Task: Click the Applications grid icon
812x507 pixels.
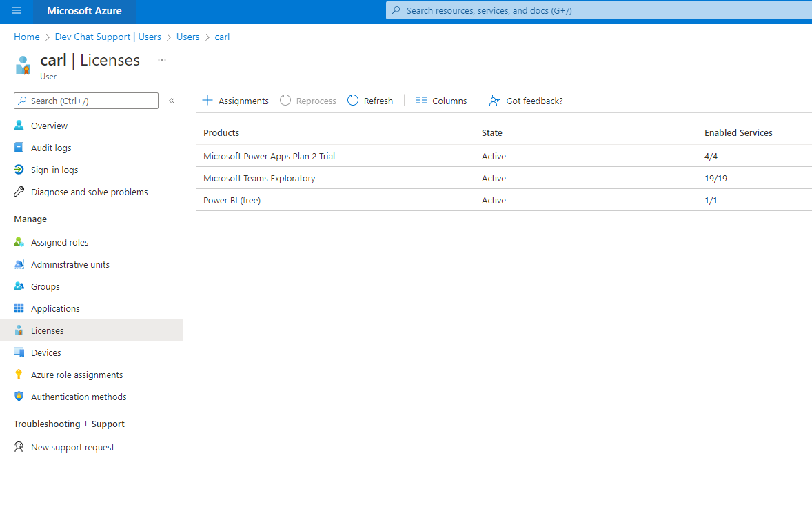Action: 19,308
